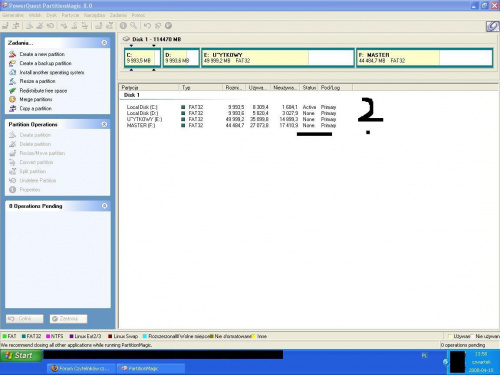Select the C: partition block in disk map

143,58
